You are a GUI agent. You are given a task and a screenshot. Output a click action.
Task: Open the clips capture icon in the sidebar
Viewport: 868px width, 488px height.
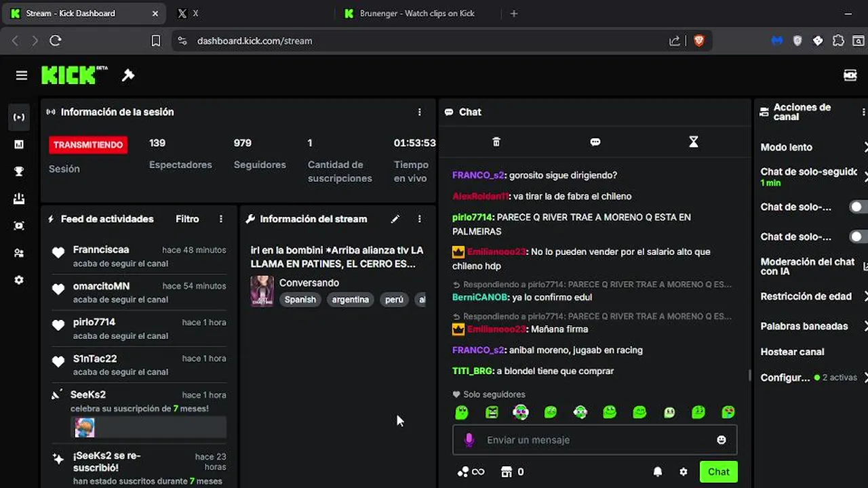(19, 226)
